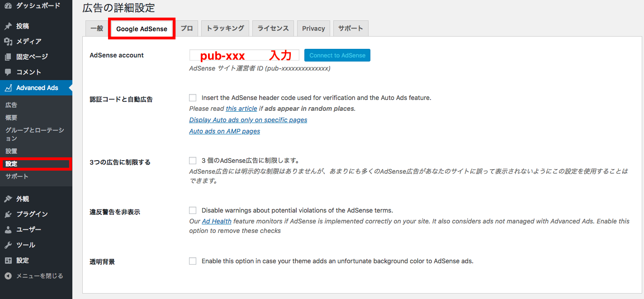
Task: Click the collapse menu arrow icon
Action: tap(8, 276)
